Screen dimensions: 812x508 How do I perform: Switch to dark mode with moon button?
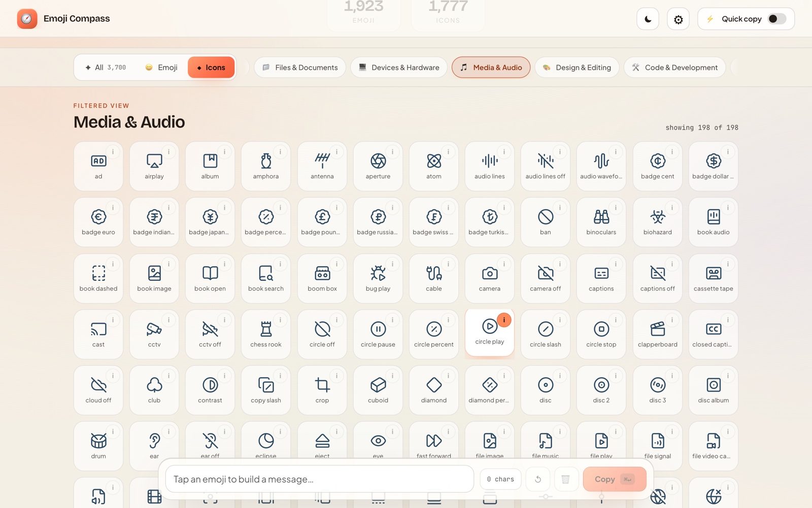pyautogui.click(x=648, y=19)
